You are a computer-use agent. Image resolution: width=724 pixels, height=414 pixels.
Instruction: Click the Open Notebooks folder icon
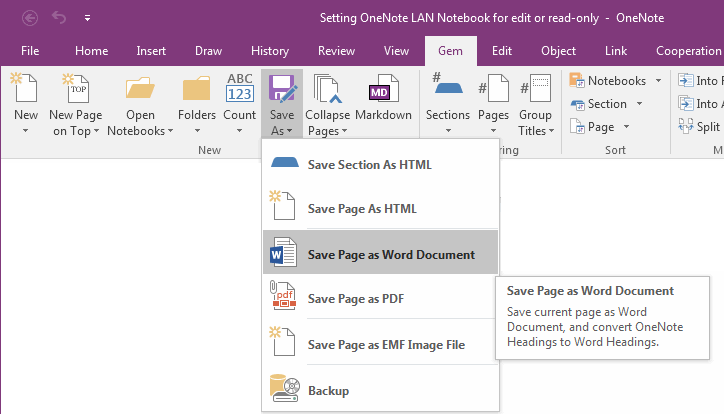click(x=140, y=88)
